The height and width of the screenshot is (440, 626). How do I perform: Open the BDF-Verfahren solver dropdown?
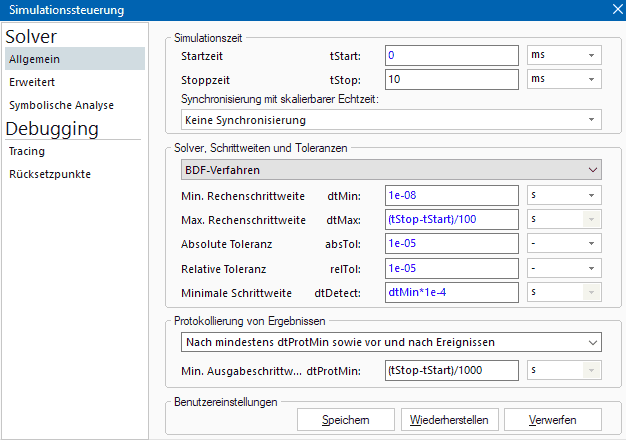[x=391, y=170]
